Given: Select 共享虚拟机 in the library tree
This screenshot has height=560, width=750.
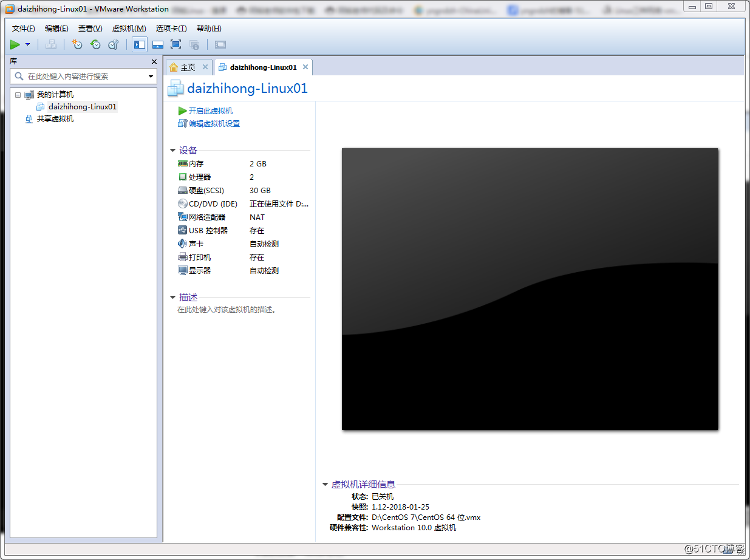Looking at the screenshot, I should (55, 119).
